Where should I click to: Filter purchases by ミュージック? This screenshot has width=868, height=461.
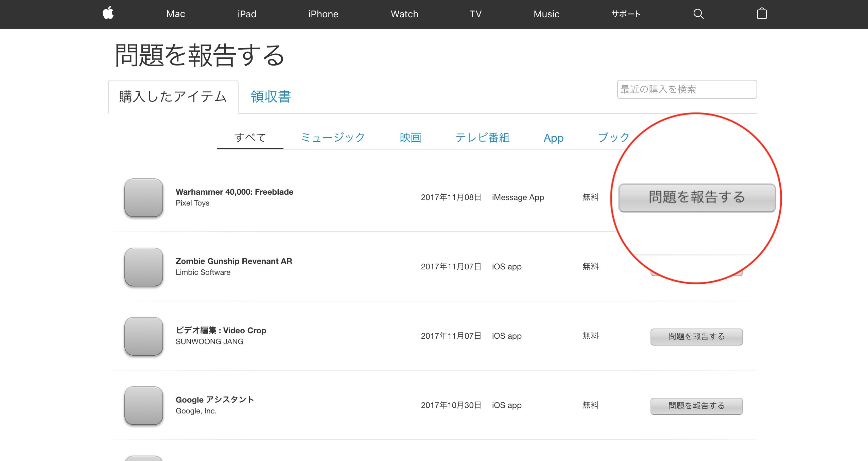pos(333,138)
